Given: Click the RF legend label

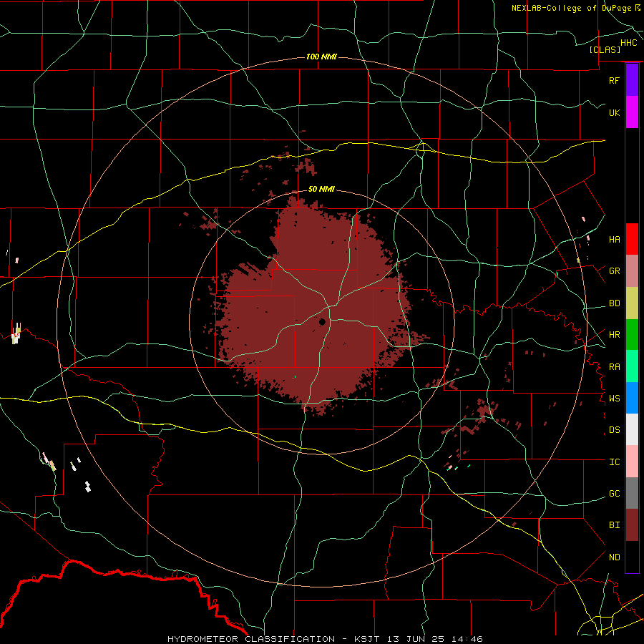Looking at the screenshot, I should 614,80.
